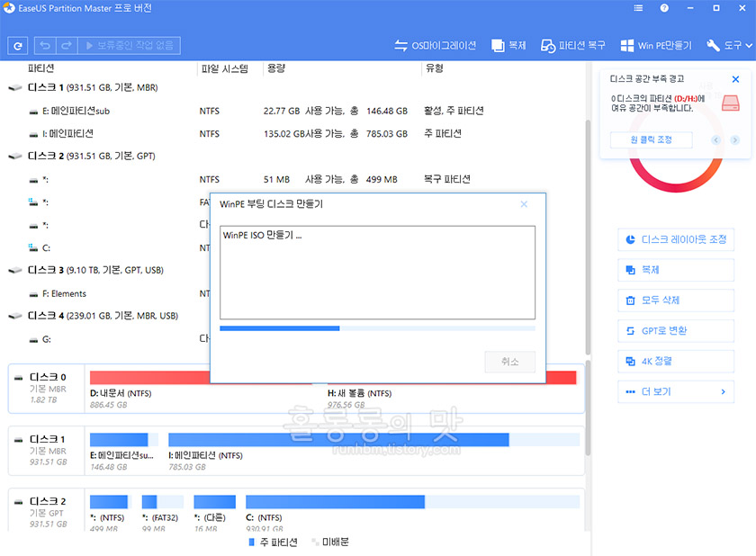The width and height of the screenshot is (756, 556).
Task: Click the 용량 column header
Action: coord(276,68)
